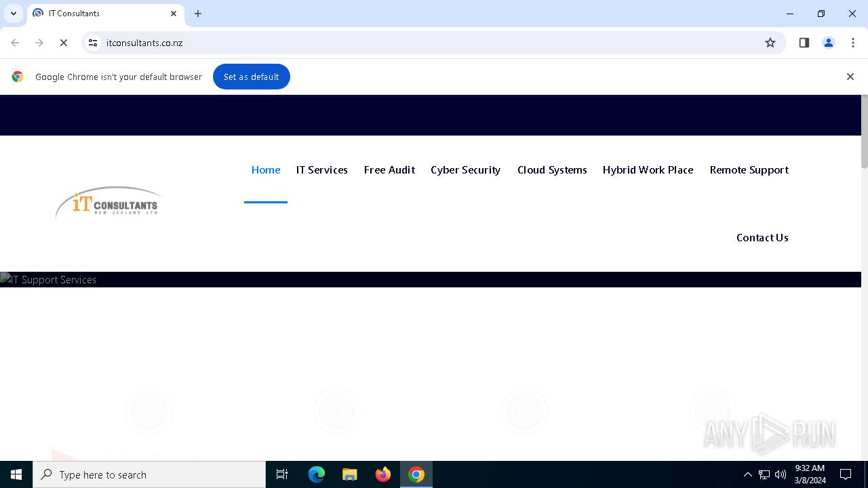Open the taskbar clock and date
868x488 pixels.
click(x=810, y=474)
